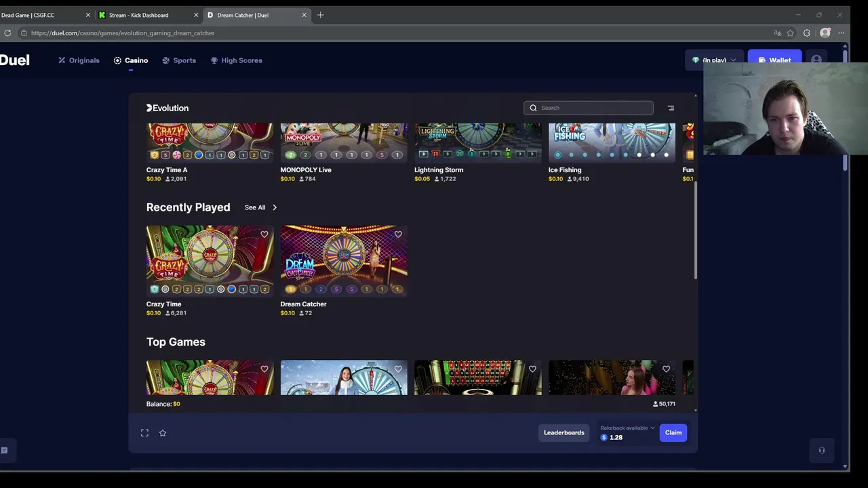This screenshot has width=868, height=488.
Task: Click the Ice Fishing title text
Action: pos(565,170)
